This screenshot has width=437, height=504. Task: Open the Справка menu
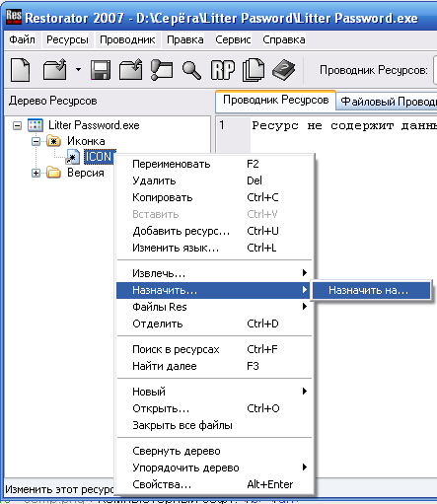pos(284,39)
